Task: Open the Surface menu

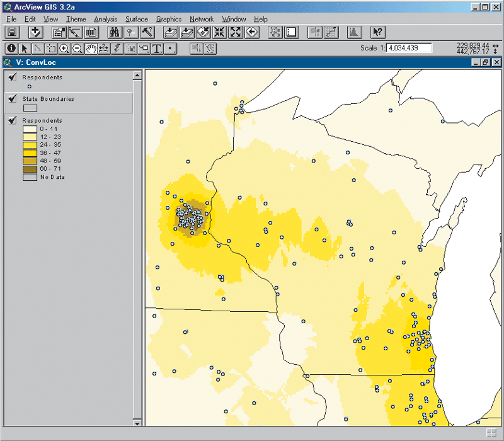Action: click(x=137, y=20)
